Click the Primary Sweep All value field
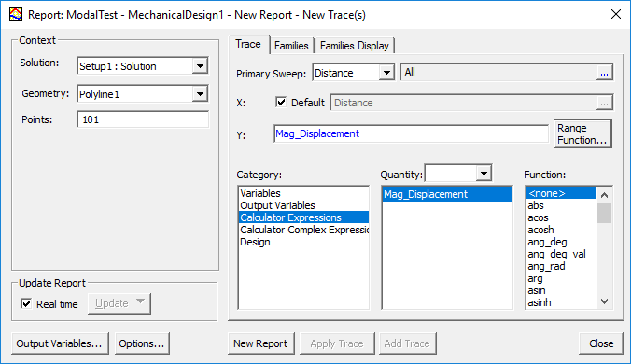This screenshot has width=631, height=364. 498,73
